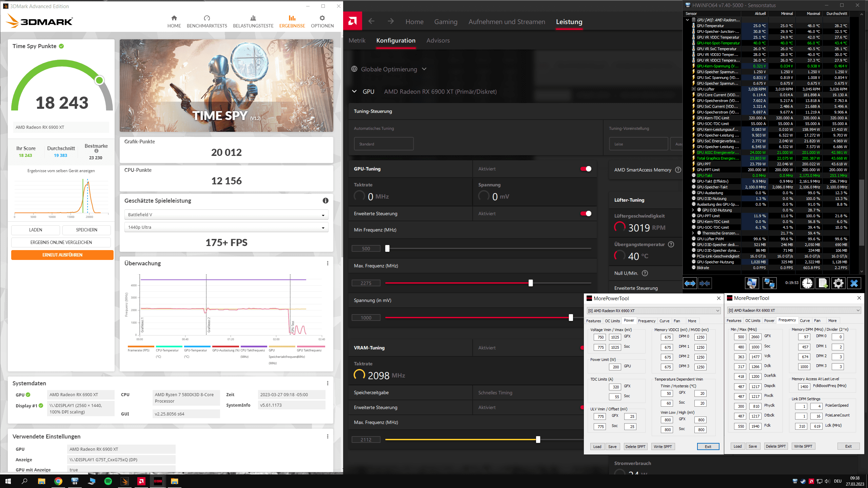
Task: Click the GPU Power Limit input field
Action: [x=615, y=367]
